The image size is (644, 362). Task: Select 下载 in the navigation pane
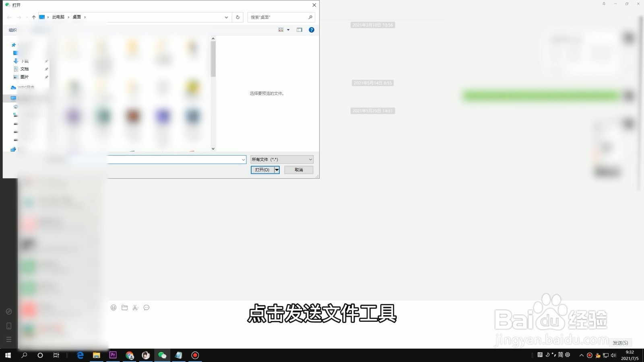click(25, 61)
